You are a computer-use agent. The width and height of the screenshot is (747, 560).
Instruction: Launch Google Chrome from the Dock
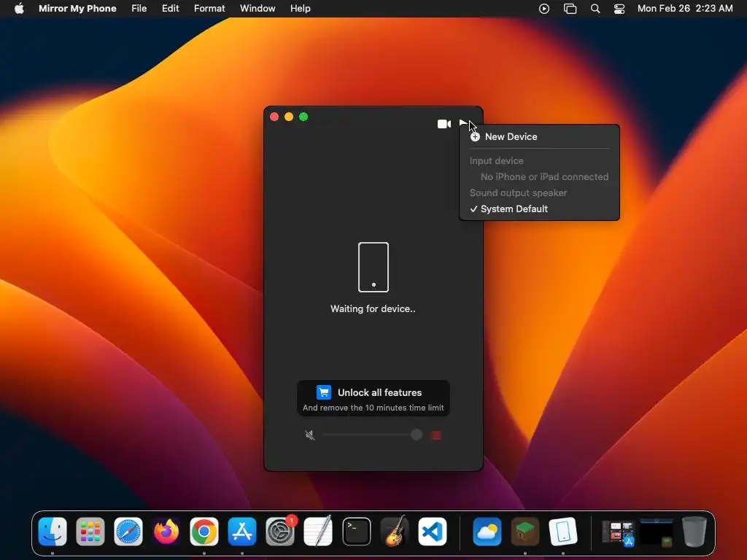(x=204, y=532)
